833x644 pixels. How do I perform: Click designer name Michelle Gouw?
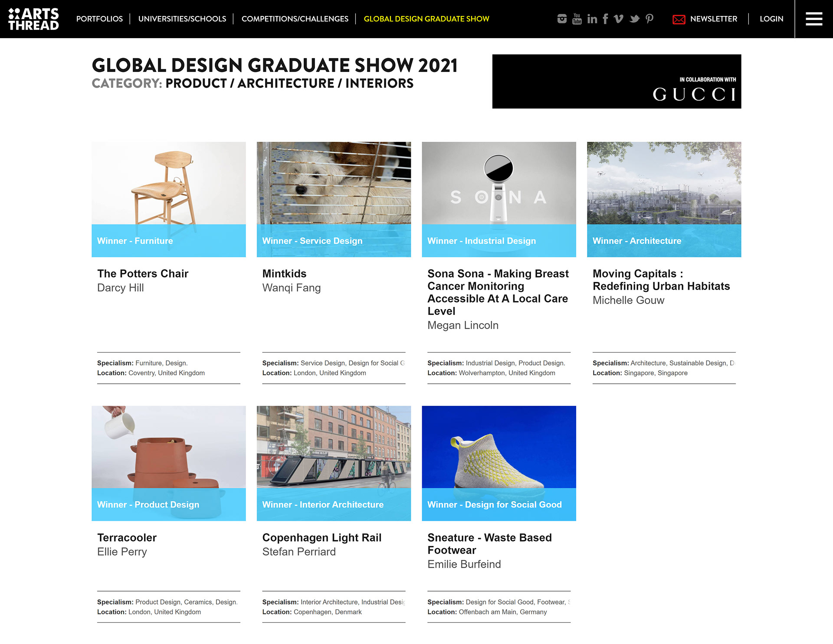pyautogui.click(x=628, y=300)
